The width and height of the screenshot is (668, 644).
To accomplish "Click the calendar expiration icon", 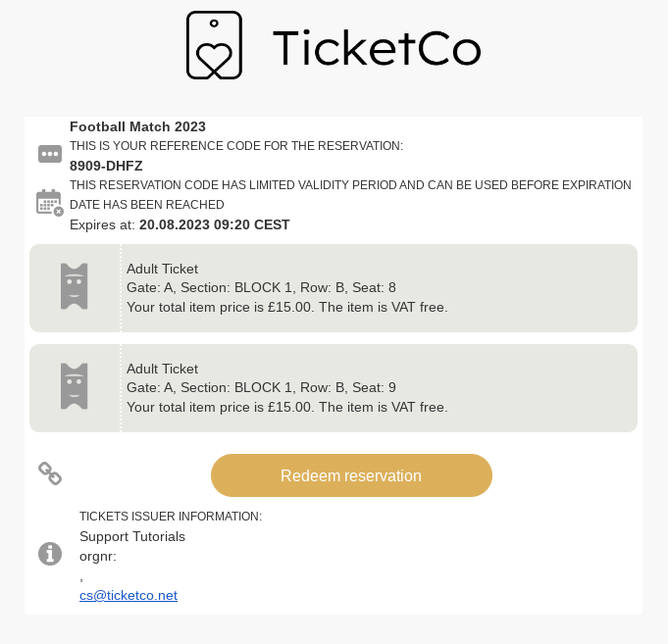I will (49, 202).
